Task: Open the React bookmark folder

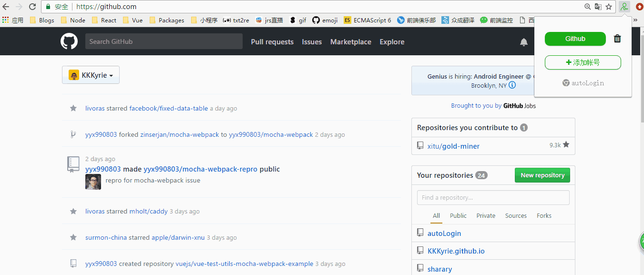Action: [104, 20]
